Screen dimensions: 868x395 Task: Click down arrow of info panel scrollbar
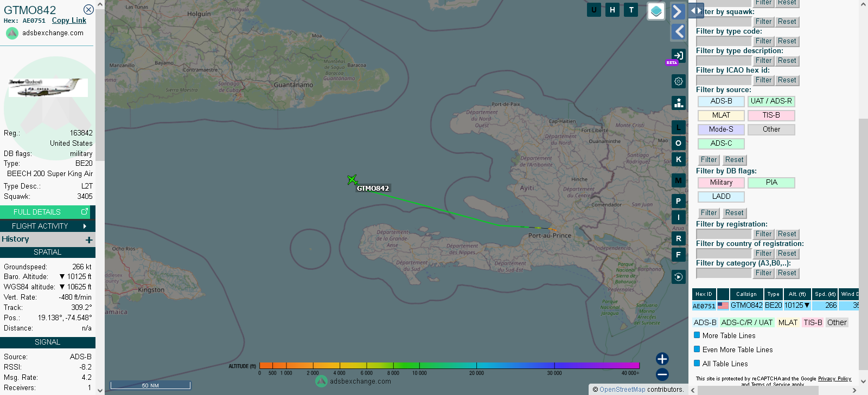[x=100, y=390]
